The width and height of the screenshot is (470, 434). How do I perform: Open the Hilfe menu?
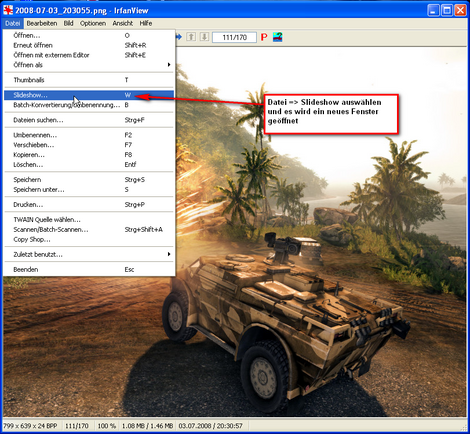tap(146, 23)
